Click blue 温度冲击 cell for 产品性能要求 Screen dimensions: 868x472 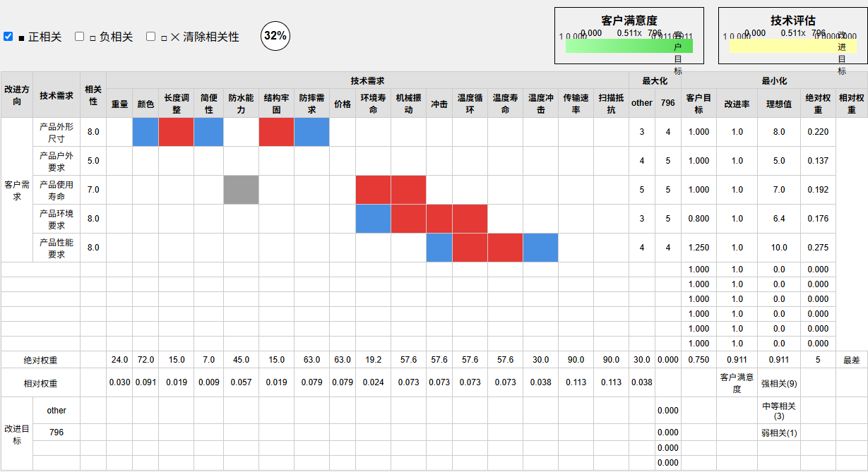pyautogui.click(x=540, y=248)
